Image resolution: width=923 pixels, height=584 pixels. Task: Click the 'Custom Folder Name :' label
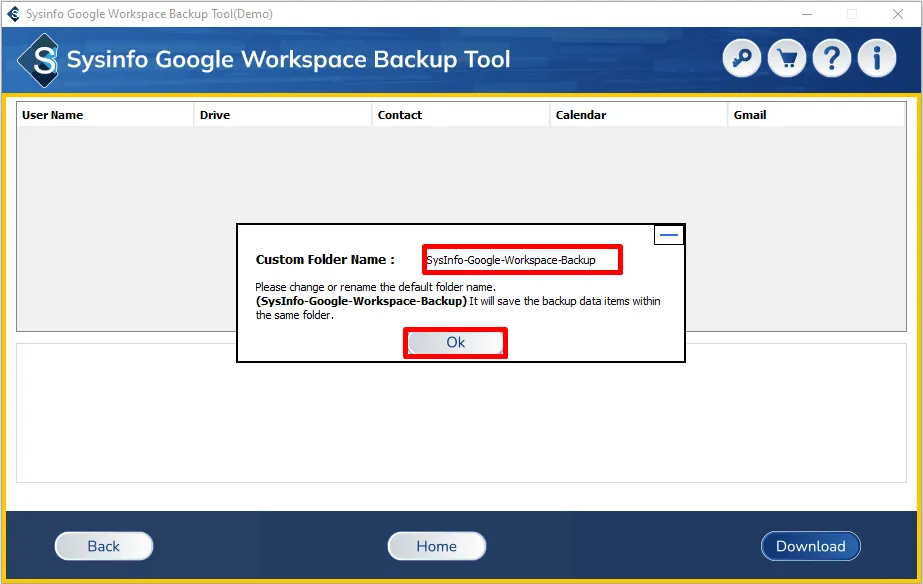coord(325,260)
